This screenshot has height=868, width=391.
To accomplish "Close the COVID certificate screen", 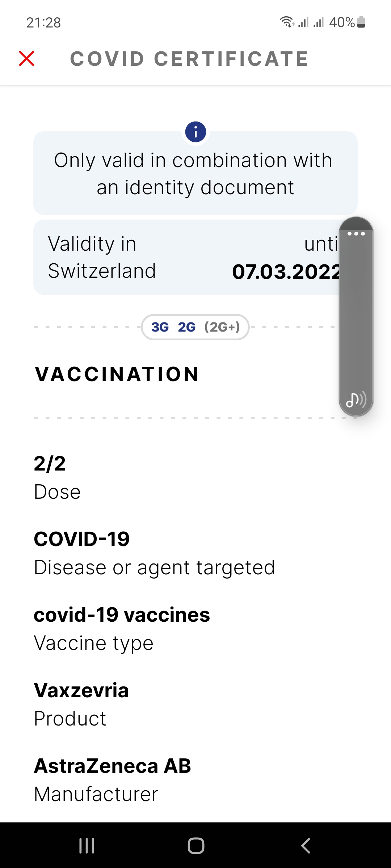I will [26, 59].
